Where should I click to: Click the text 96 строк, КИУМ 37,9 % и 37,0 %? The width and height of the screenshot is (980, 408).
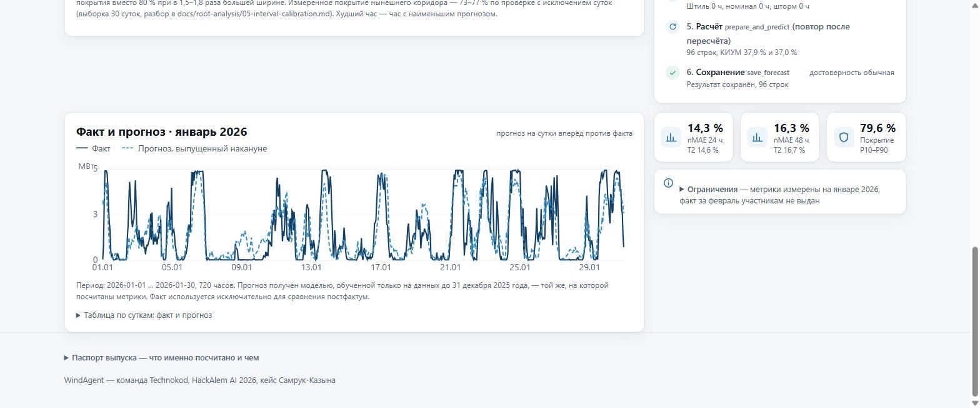coord(742,53)
